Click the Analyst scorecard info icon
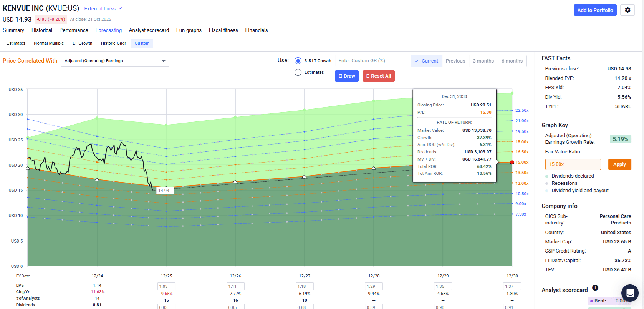 (595, 288)
